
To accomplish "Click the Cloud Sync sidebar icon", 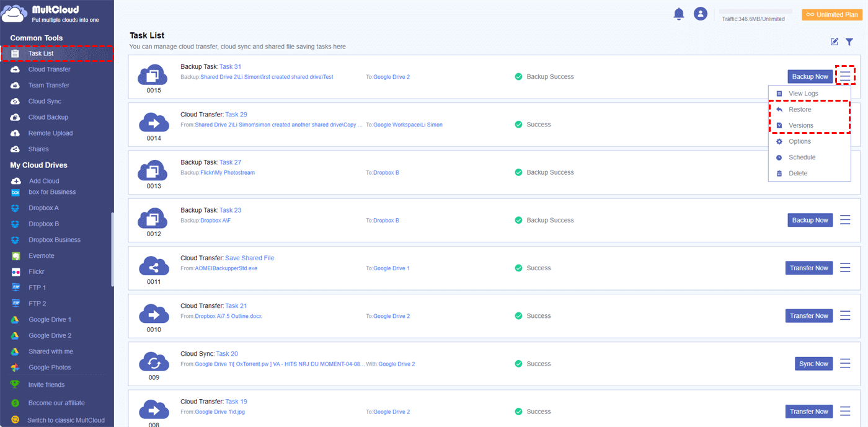I will [15, 101].
